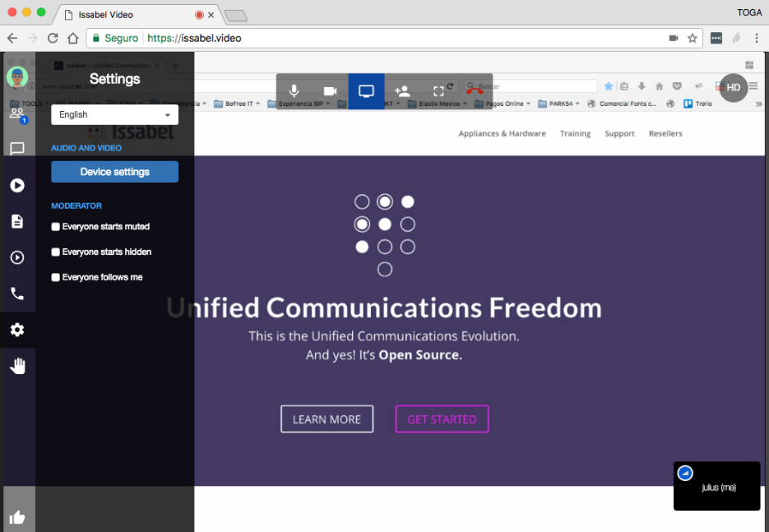Image resolution: width=769 pixels, height=532 pixels.
Task: Hang up the call with red phone
Action: point(475,91)
